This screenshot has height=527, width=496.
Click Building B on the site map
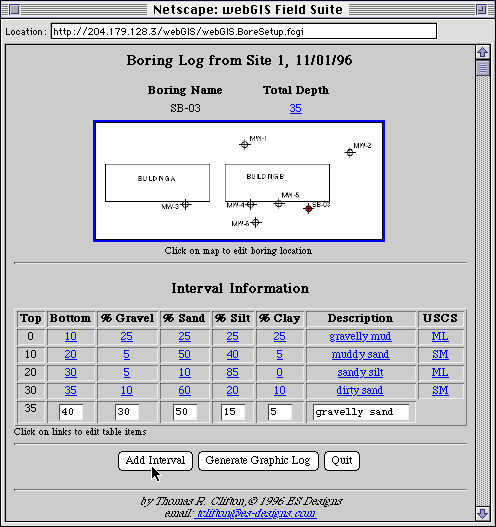(277, 183)
